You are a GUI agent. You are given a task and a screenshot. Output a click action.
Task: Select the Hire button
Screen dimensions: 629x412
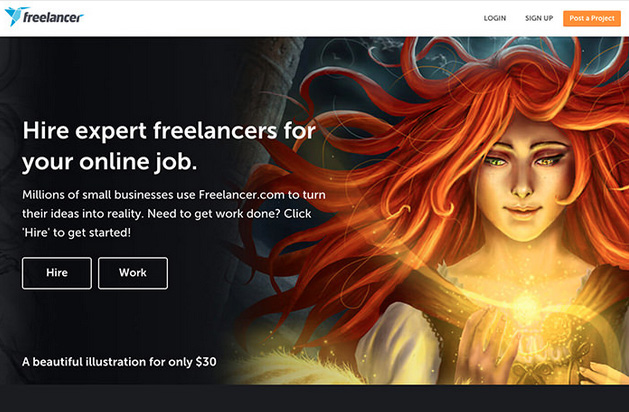click(57, 273)
